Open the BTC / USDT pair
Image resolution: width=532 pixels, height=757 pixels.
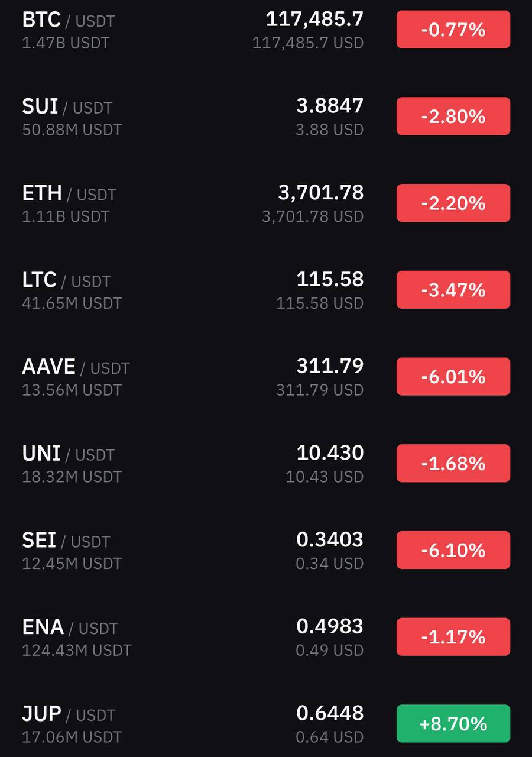(266, 30)
